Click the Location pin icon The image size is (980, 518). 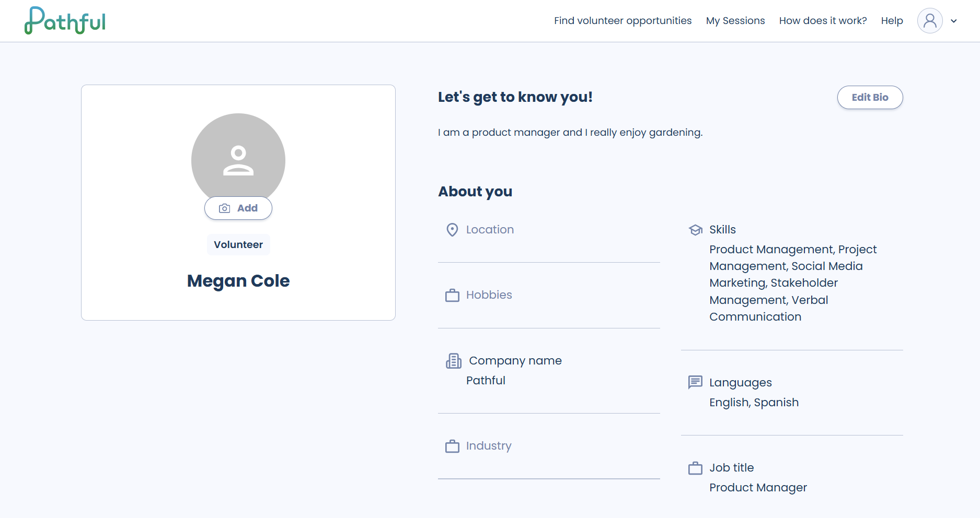click(x=452, y=230)
